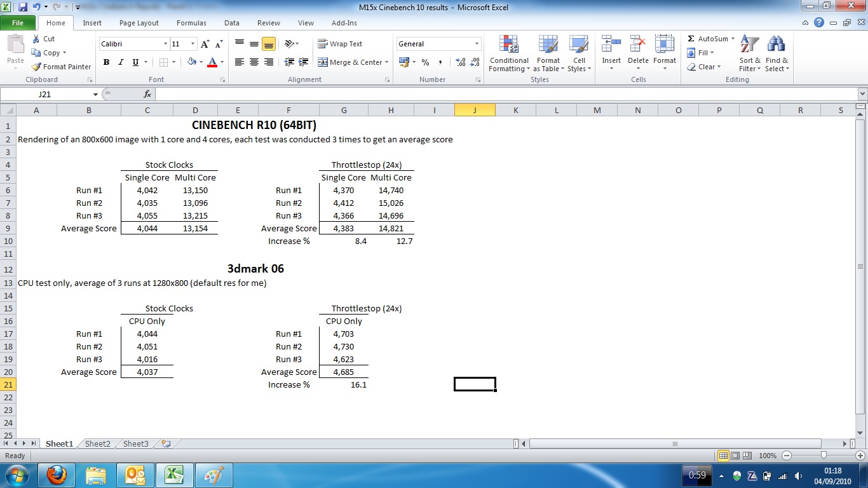
Task: Switch to Page Layout view button
Action: pos(735,456)
